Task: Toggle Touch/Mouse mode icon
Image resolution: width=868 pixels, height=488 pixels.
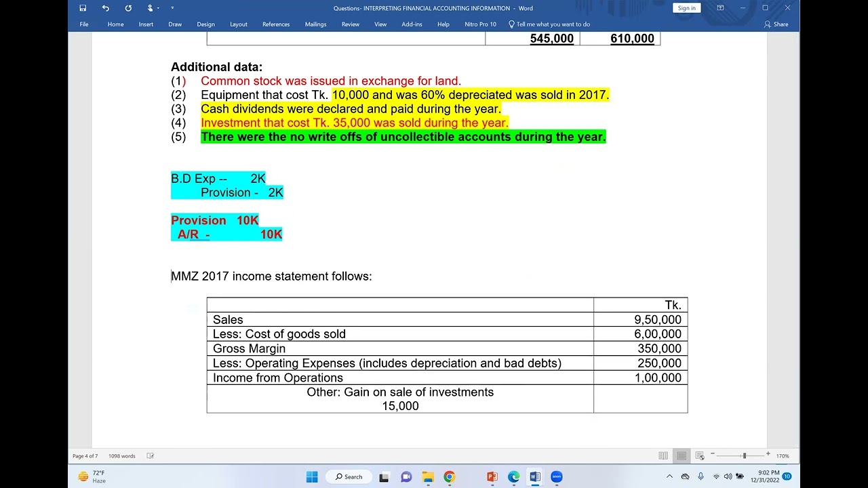Action: point(150,8)
